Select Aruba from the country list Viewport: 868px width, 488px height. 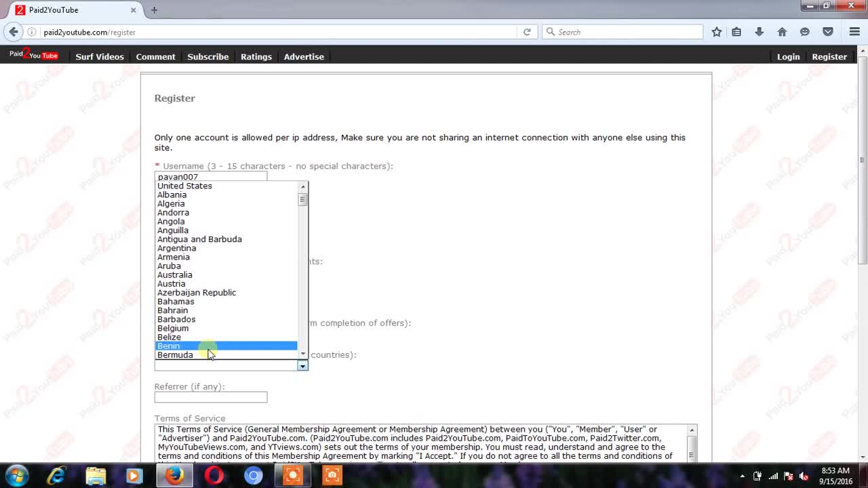[x=226, y=266]
